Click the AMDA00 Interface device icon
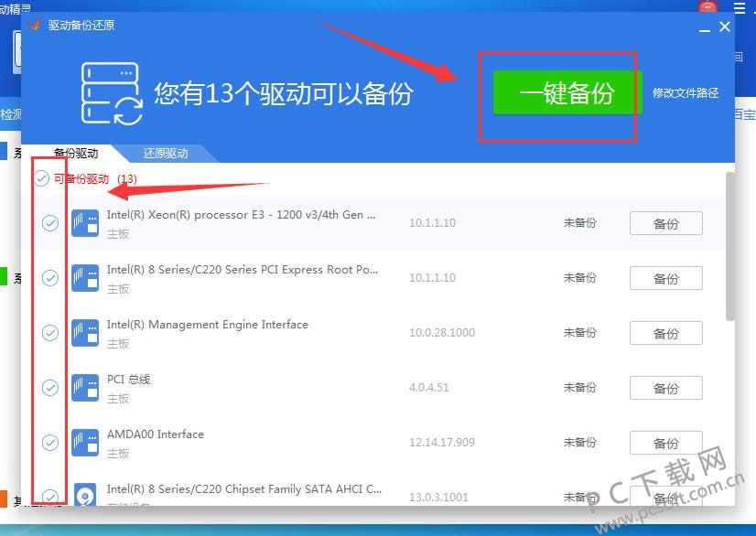Image resolution: width=756 pixels, height=536 pixels. tap(85, 442)
